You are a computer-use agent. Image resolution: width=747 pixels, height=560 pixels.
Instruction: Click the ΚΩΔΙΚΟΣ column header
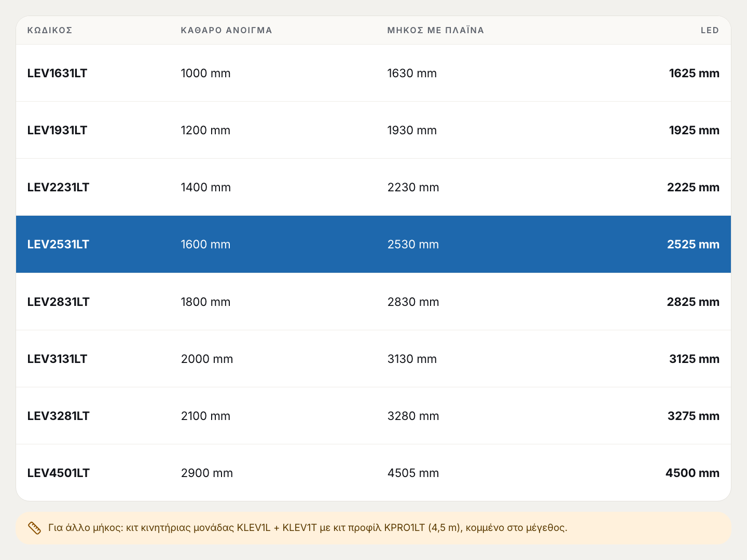(x=50, y=30)
